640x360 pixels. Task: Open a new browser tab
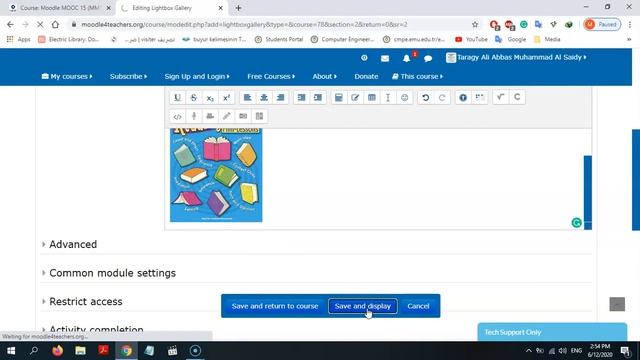tap(238, 8)
